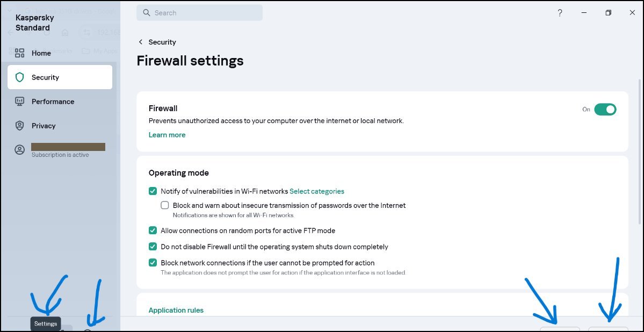This screenshot has width=644, height=332.
Task: Uncheck Do not disable Firewall until shutdown
Action: click(x=153, y=247)
